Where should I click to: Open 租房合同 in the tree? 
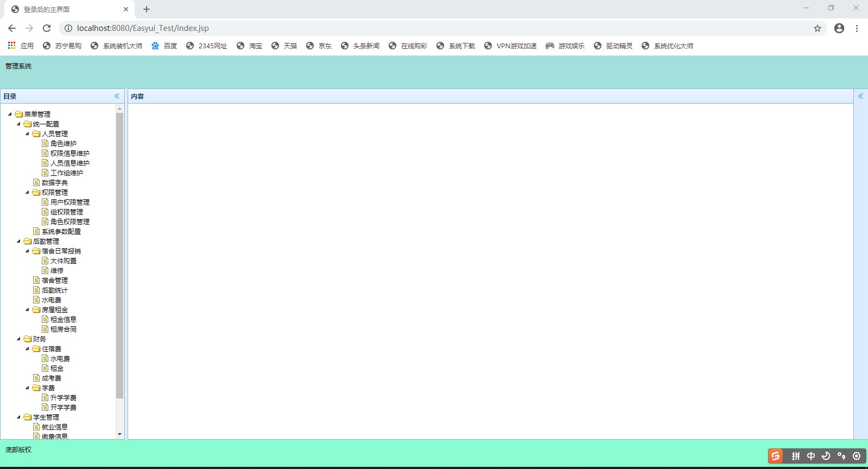point(64,329)
